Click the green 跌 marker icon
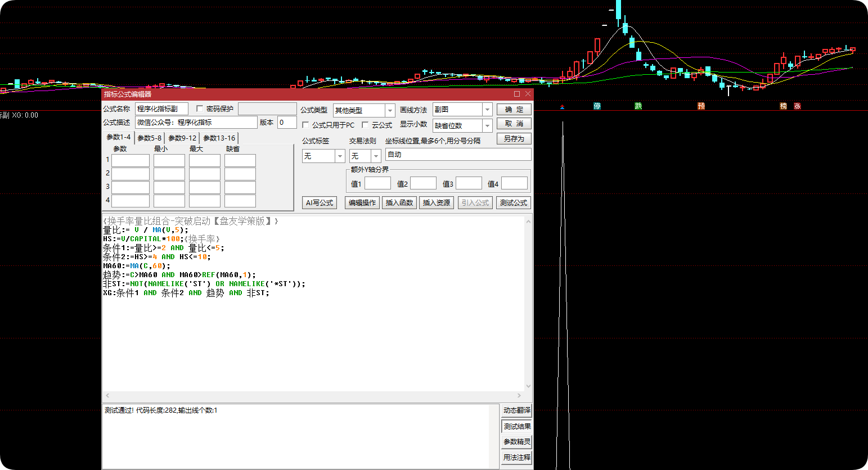This screenshot has width=868, height=470. (638, 106)
